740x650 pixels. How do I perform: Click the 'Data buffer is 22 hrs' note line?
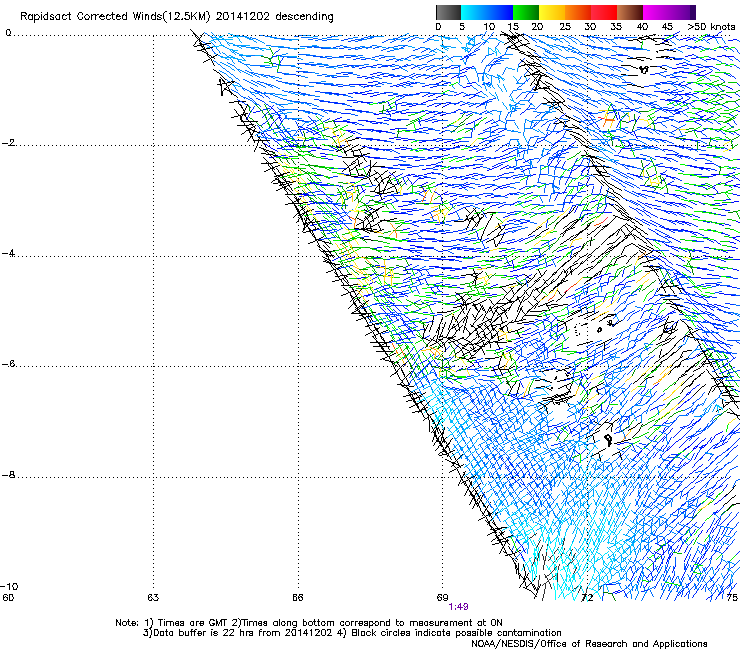click(x=352, y=633)
